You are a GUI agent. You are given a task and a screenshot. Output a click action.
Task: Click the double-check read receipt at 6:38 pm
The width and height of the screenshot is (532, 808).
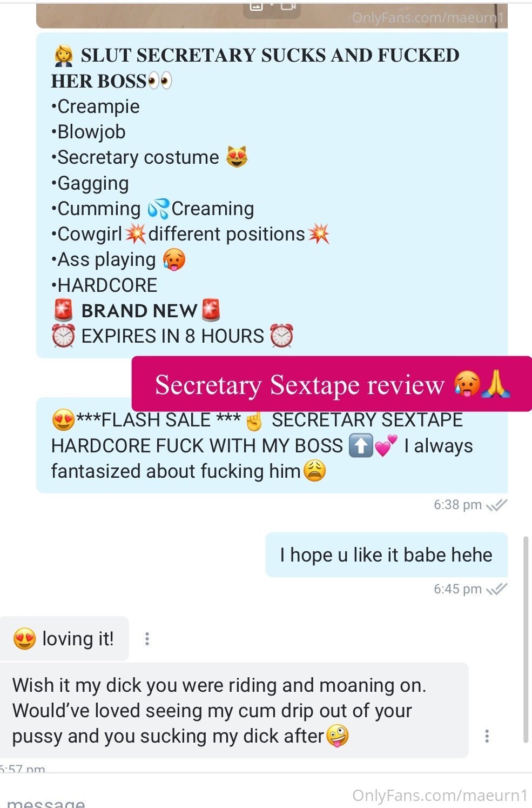pos(496,505)
